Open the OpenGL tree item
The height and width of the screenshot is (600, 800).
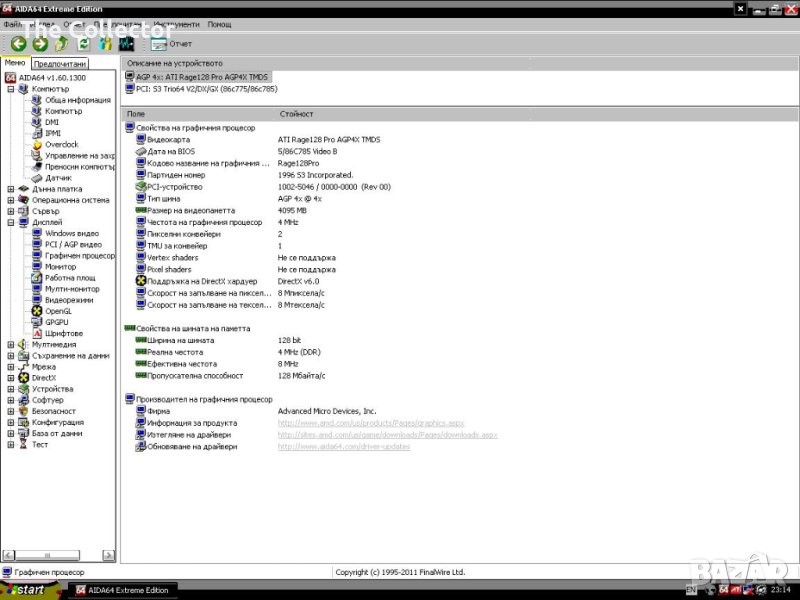(x=58, y=311)
